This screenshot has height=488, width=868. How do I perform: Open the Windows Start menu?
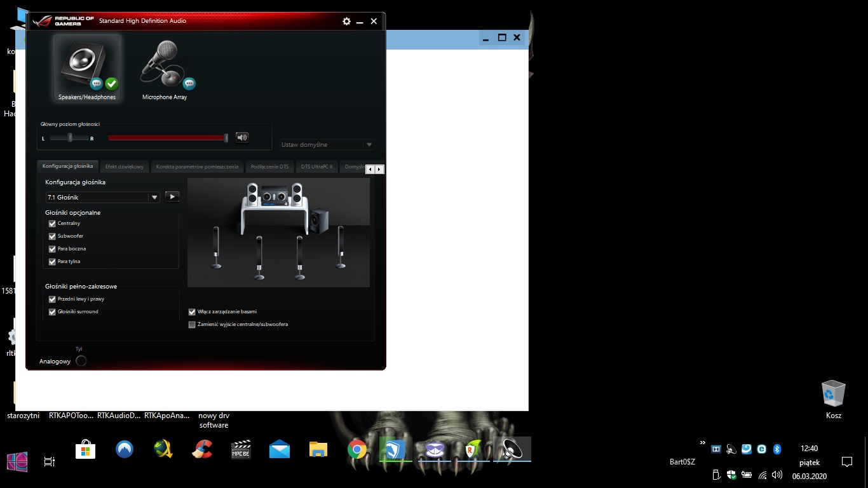(x=17, y=462)
